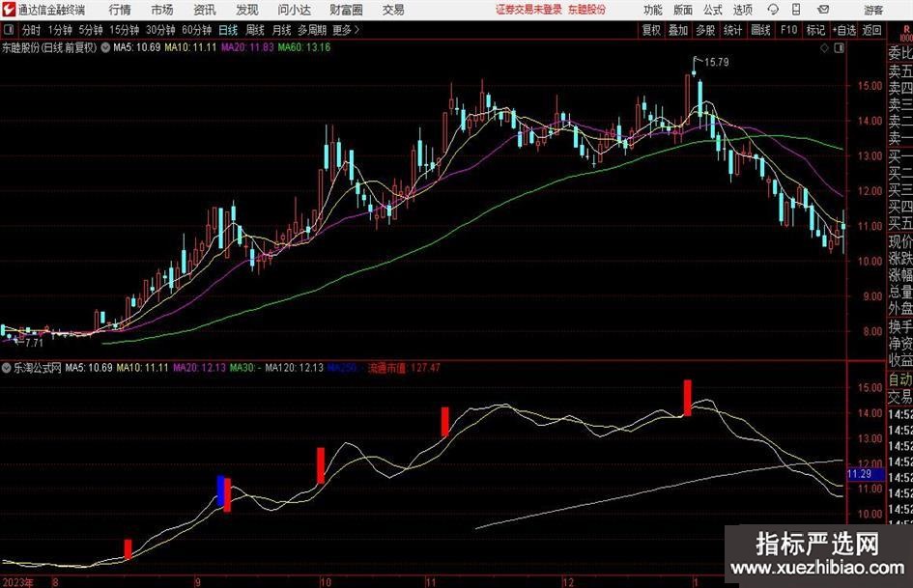Image resolution: width=913 pixels, height=588 pixels.
Task: Toggle the 复权 price adjustment option
Action: coord(651,30)
